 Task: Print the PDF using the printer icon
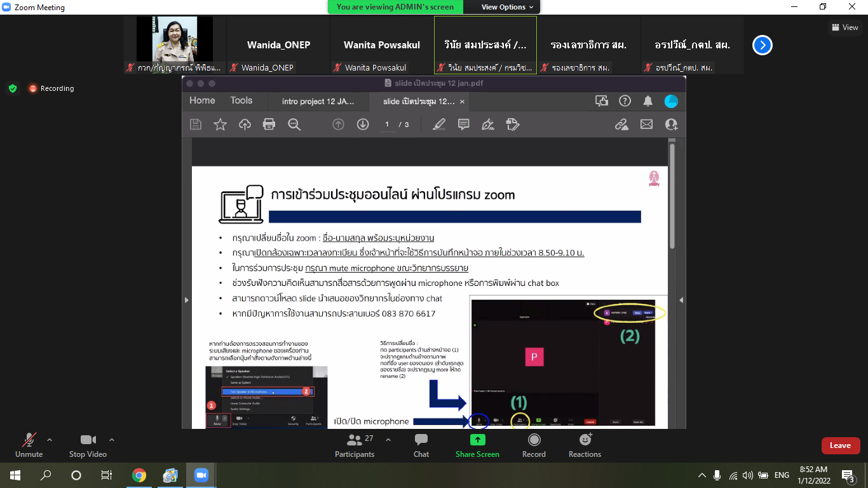269,125
